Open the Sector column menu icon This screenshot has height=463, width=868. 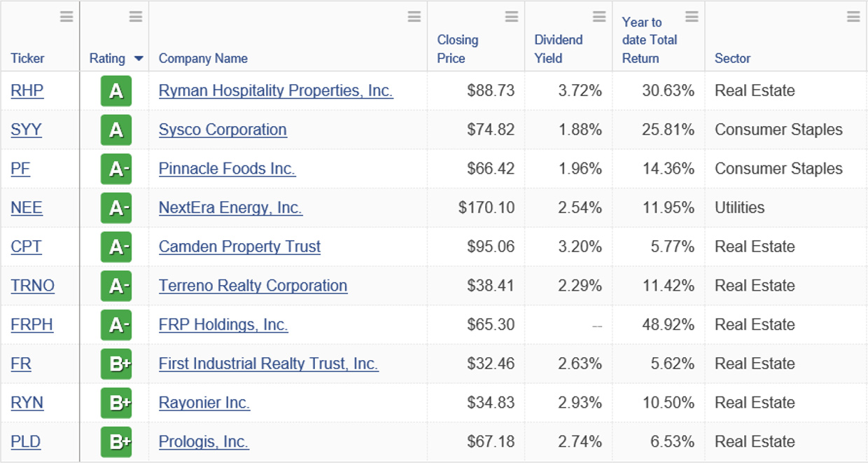tap(853, 17)
